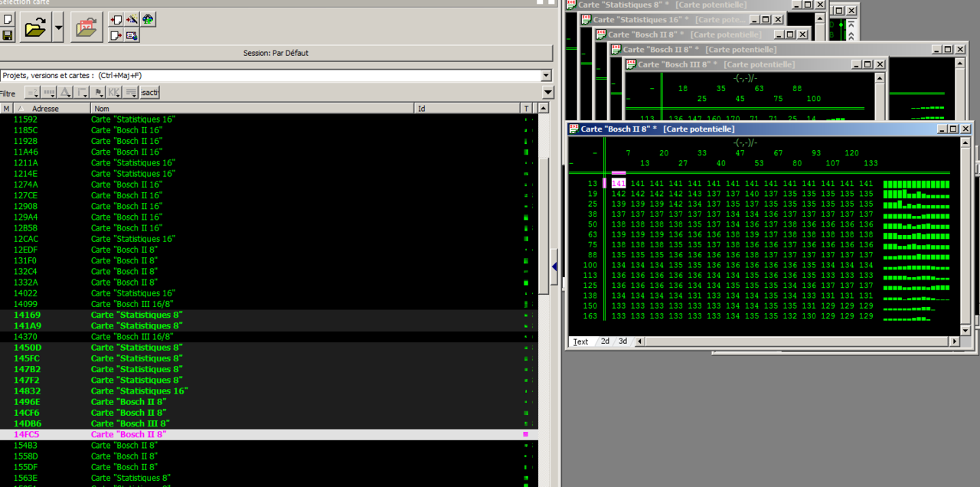Open the black arrow dropdown at filter row's end
Viewport: 980px width, 487px height.
click(x=547, y=93)
